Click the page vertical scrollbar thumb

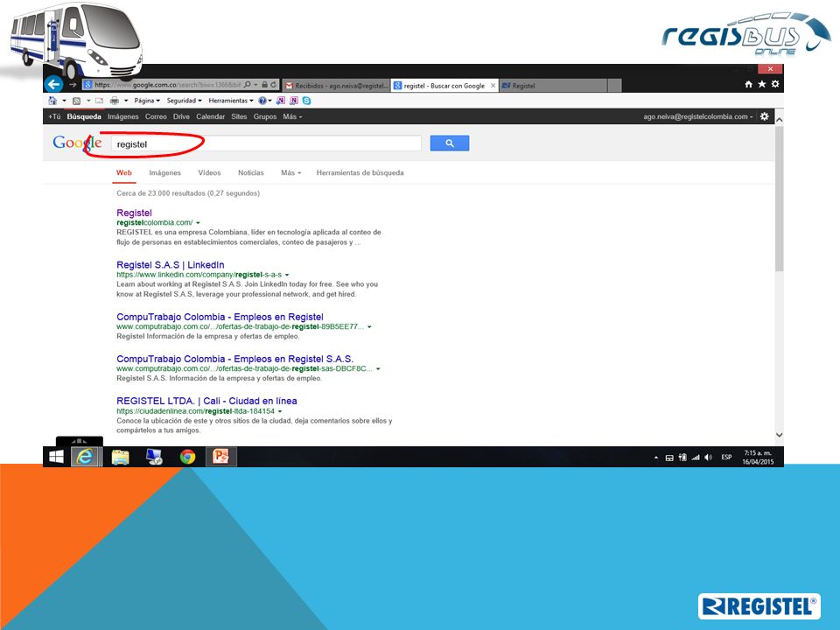(x=779, y=199)
